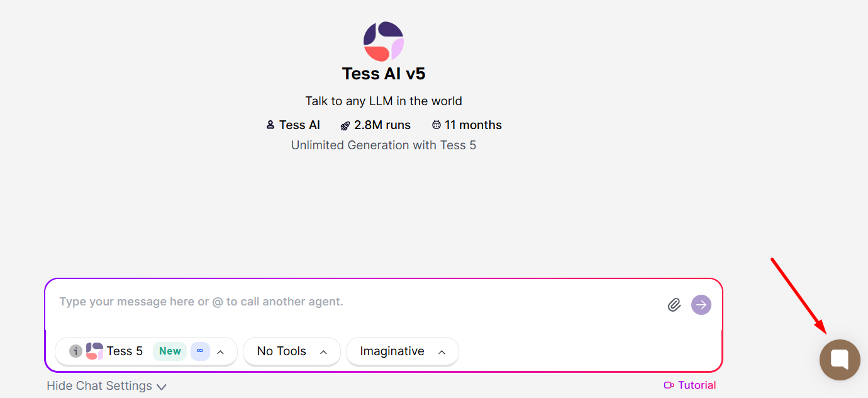Click the paperclip attach file icon

(x=674, y=305)
